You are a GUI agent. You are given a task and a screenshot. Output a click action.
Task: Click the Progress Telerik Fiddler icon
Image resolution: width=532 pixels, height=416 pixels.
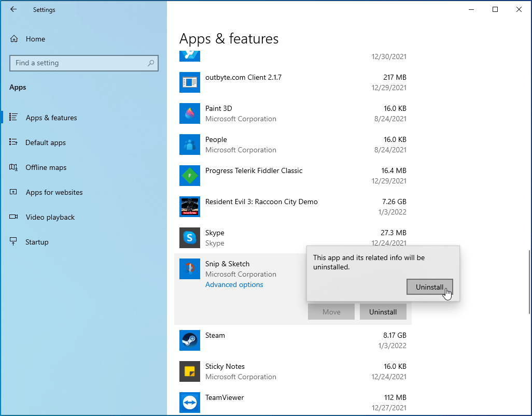(190, 176)
